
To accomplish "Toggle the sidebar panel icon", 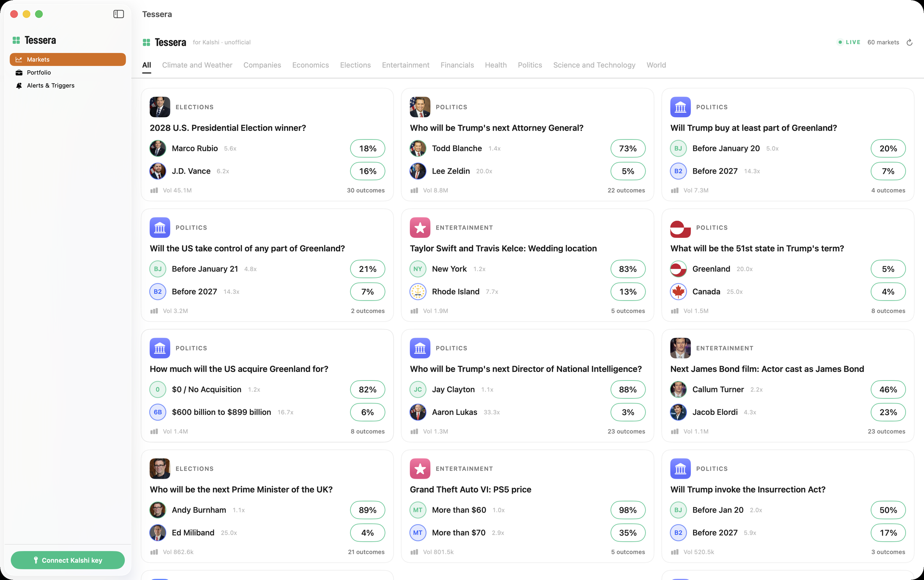I will 118,14.
